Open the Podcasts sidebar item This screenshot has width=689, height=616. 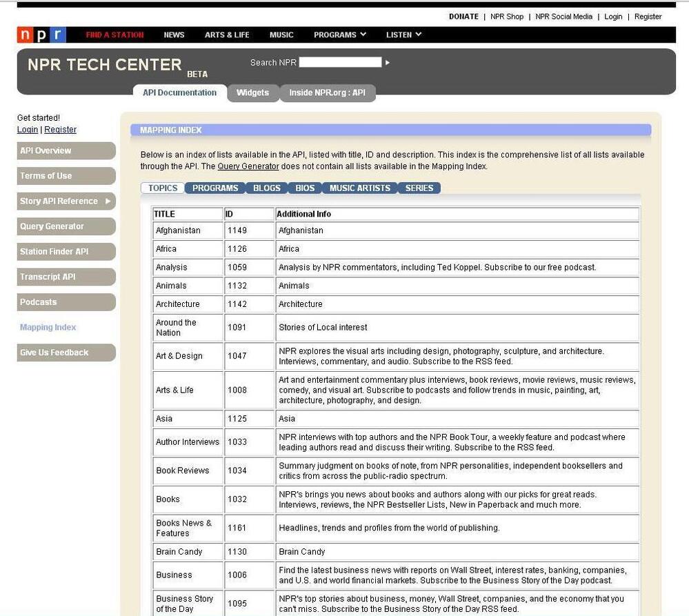(66, 302)
